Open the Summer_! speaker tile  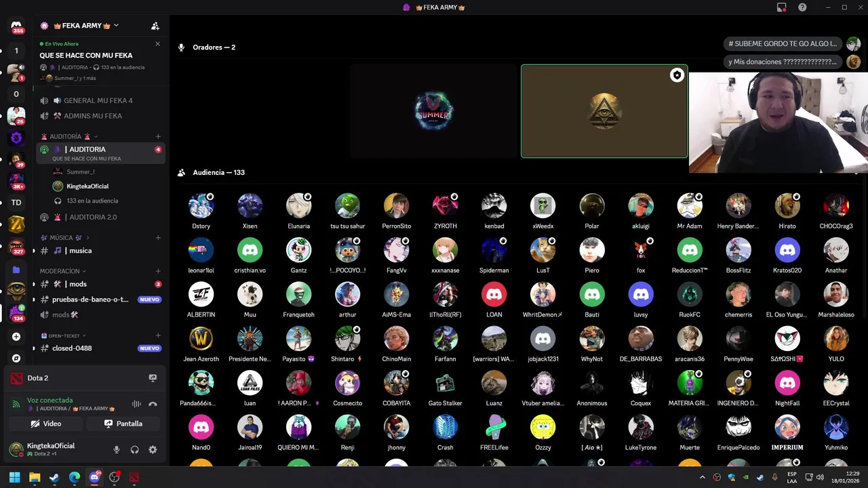[x=433, y=111]
